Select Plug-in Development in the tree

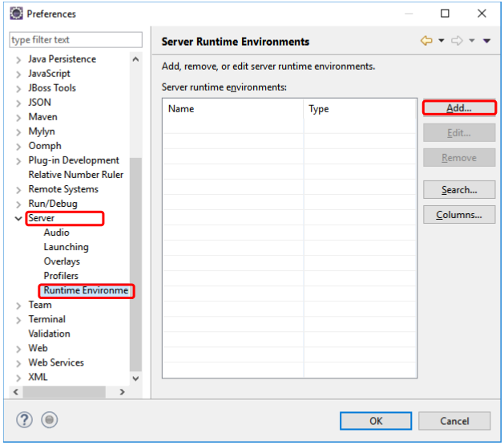[74, 160]
